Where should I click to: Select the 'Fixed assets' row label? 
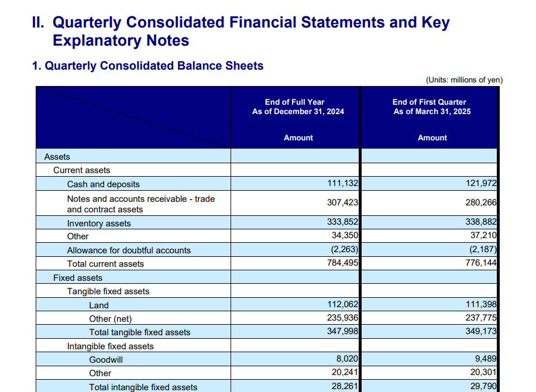[x=78, y=278]
